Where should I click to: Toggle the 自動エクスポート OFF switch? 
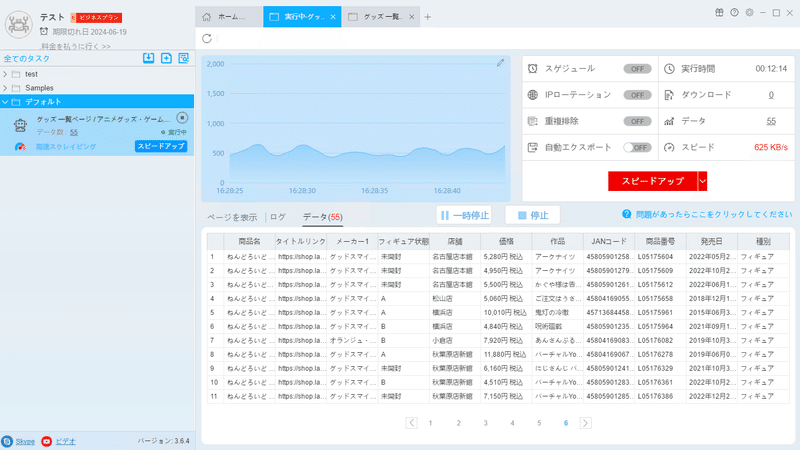(x=637, y=147)
